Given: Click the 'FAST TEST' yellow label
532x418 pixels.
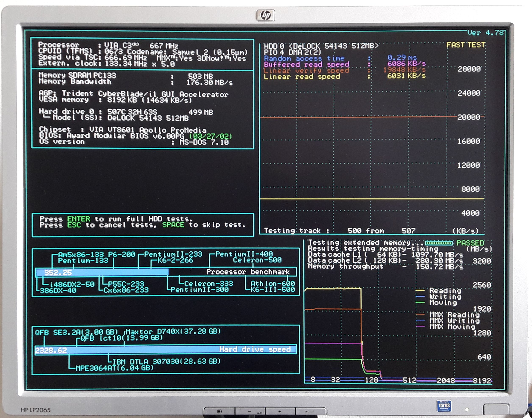Looking at the screenshot, I should [x=466, y=45].
